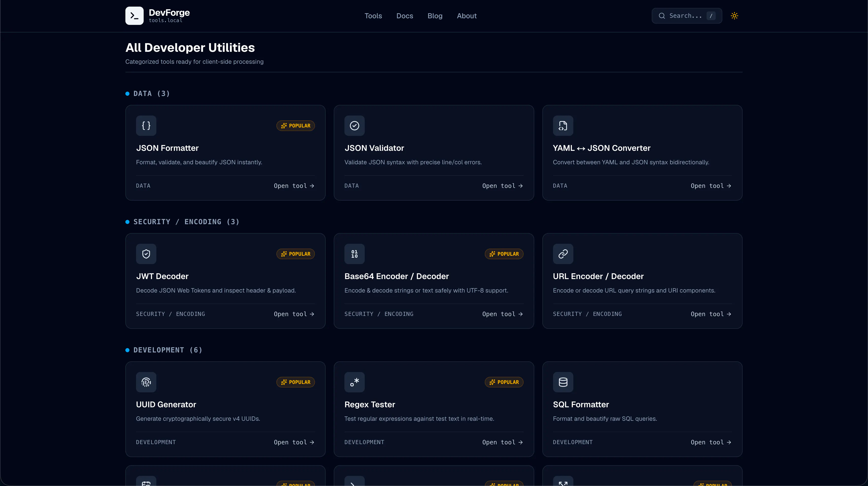The height and width of the screenshot is (486, 868).
Task: Click the Popular badge on Regex Tester
Action: coord(504,382)
